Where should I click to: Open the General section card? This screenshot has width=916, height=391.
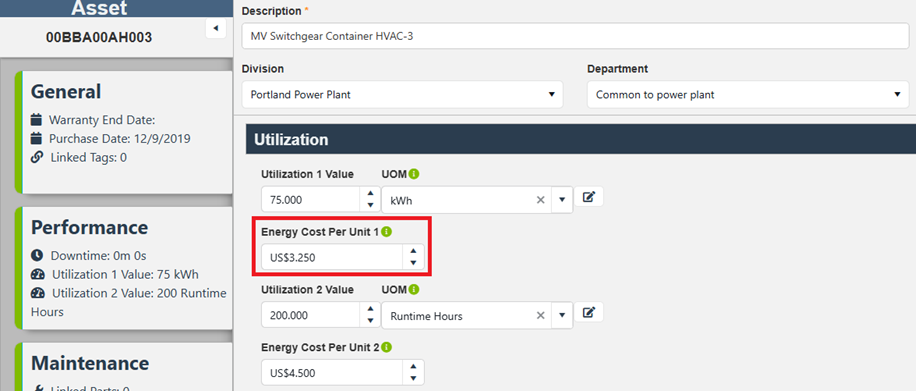[x=123, y=132]
